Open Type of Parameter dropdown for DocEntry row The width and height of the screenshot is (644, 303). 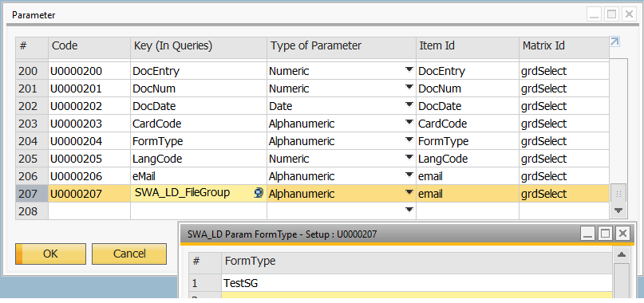[409, 70]
